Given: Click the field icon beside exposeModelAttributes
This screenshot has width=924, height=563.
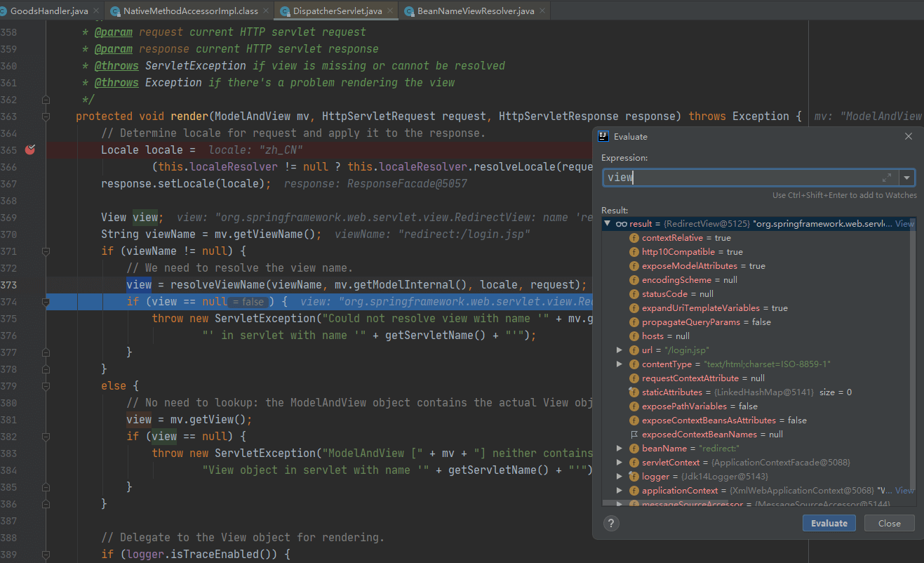Looking at the screenshot, I should tap(634, 266).
